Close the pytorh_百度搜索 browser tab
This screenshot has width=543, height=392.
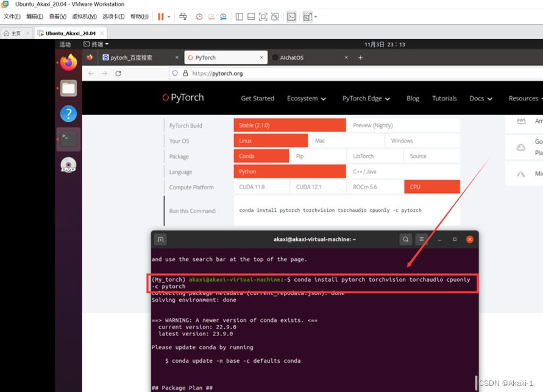click(x=177, y=57)
